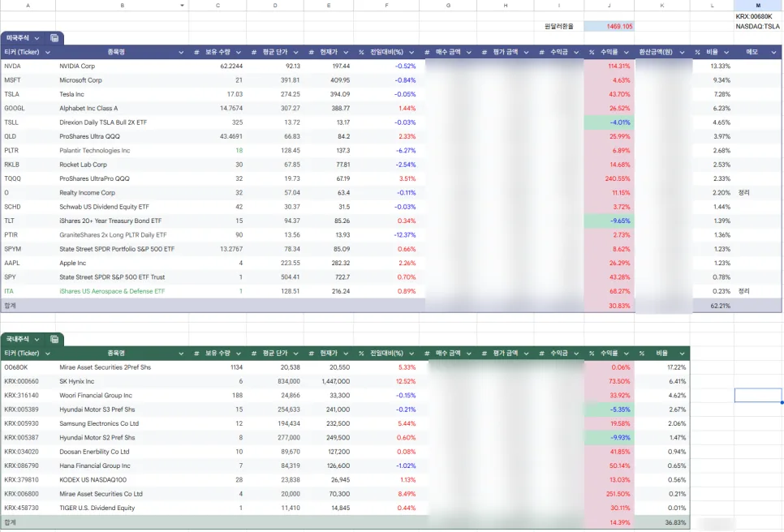Open 종목명 column dropdown in 미국주식 table
Image resolution: width=784 pixels, height=532 pixels.
181,53
